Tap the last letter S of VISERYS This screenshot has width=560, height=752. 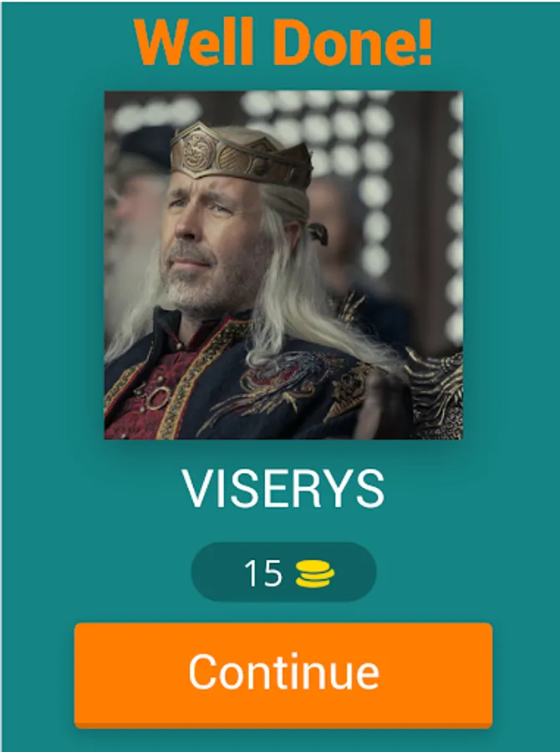[x=370, y=489]
